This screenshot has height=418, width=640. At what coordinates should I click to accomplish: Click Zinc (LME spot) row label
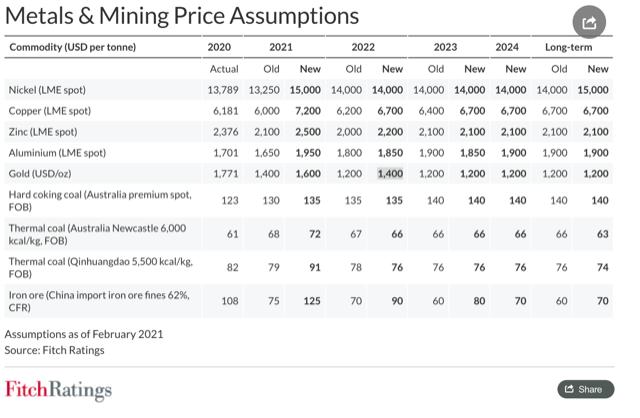(x=43, y=132)
